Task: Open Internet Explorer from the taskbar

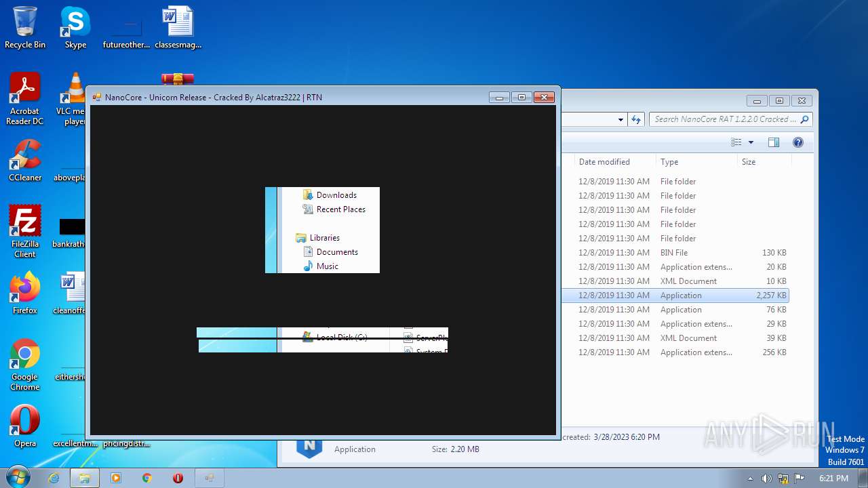Action: (54, 478)
